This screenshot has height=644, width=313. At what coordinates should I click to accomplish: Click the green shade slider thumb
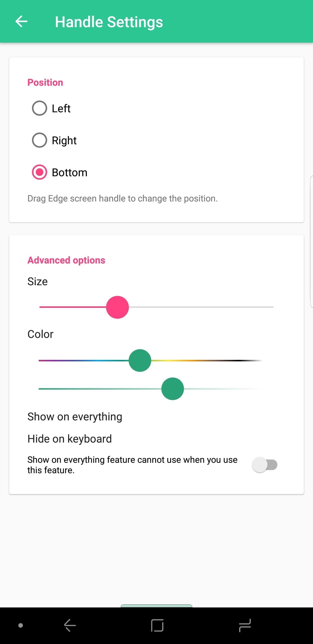click(x=173, y=389)
